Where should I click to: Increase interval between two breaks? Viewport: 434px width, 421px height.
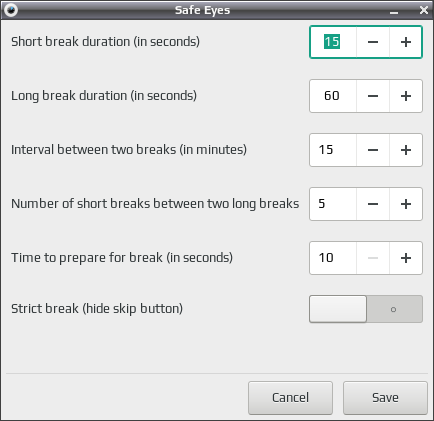tap(405, 150)
